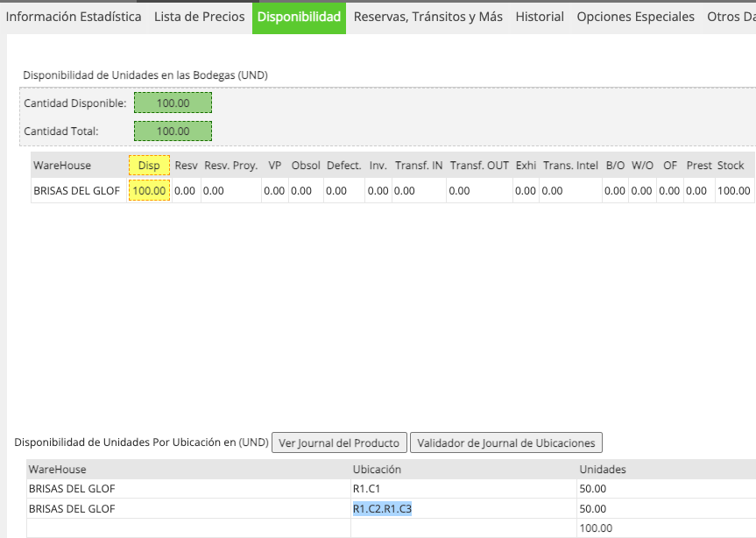This screenshot has height=538, width=756.
Task: Click the Ubicación column header
Action: pos(377,469)
